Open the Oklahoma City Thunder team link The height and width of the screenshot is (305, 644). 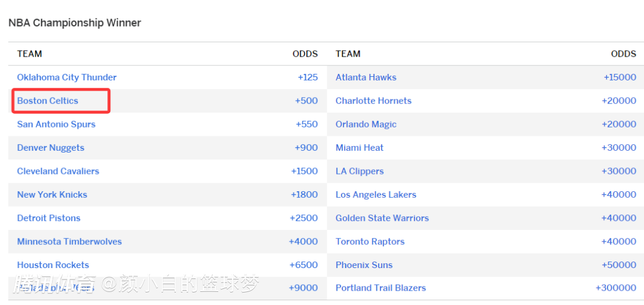tap(67, 77)
